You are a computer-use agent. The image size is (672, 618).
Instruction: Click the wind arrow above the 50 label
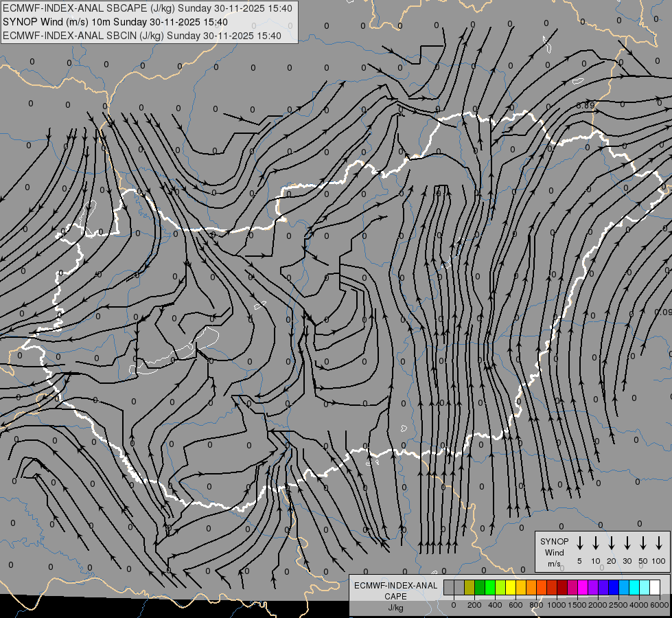coord(643,543)
